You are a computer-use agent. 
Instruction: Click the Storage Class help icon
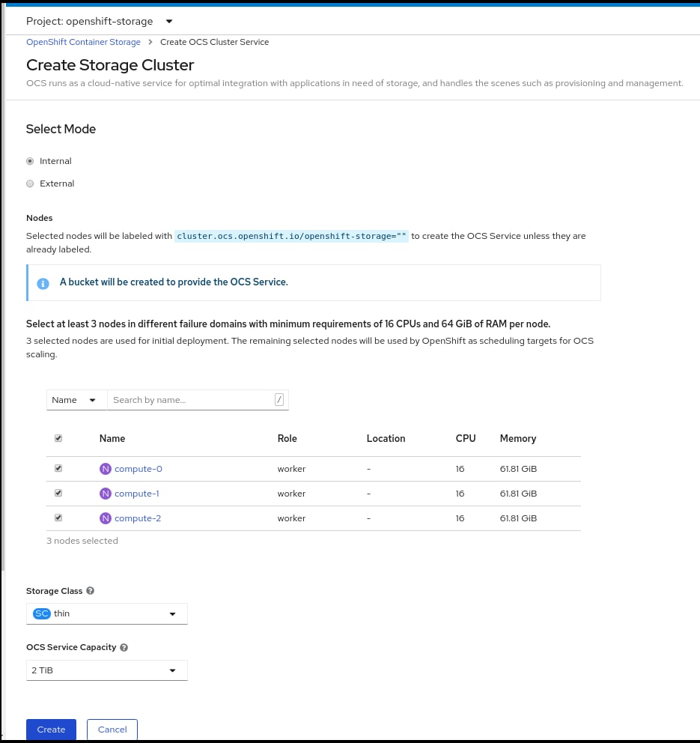coord(91,590)
